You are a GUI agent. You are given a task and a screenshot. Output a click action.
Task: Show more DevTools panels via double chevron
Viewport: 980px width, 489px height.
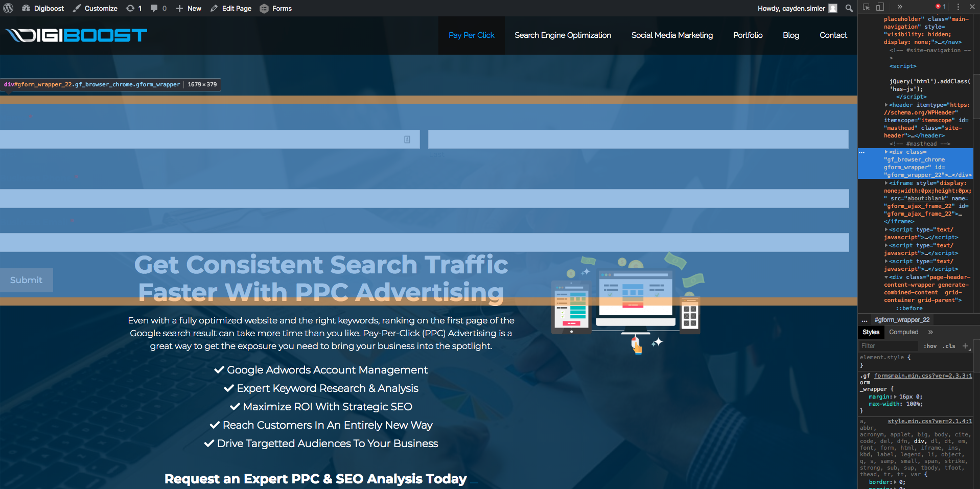(900, 7)
